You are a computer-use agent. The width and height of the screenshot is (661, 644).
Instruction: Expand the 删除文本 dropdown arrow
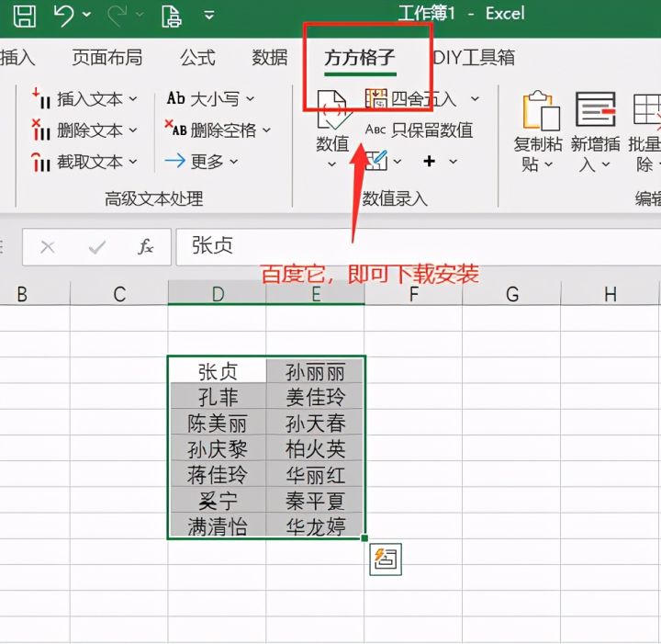(133, 130)
